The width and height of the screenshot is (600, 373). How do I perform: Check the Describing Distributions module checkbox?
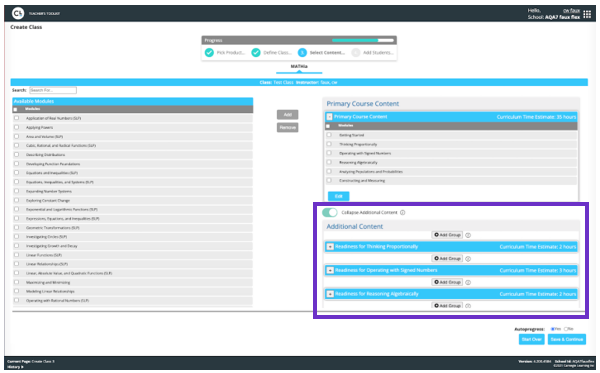[16, 154]
